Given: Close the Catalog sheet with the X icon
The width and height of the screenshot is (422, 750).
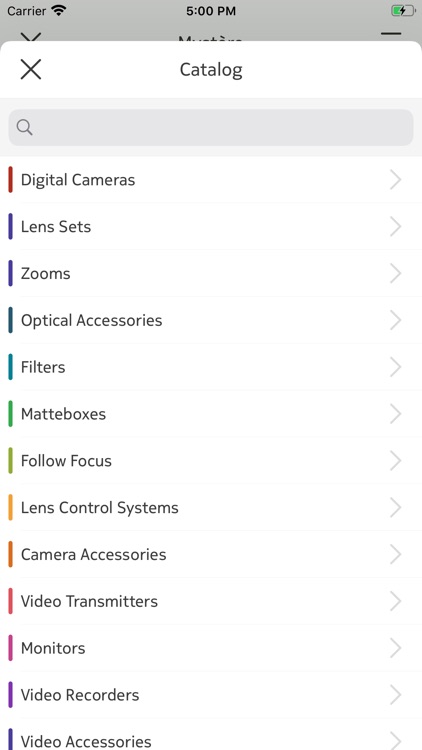Looking at the screenshot, I should coord(31,69).
